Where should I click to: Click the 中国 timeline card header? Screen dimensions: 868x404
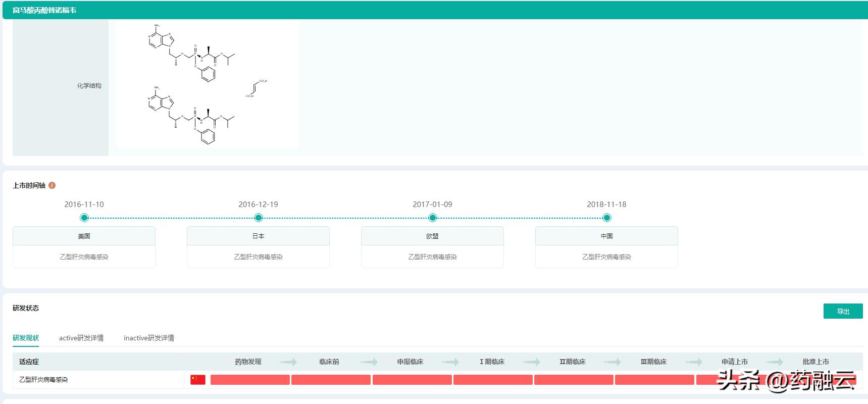tap(607, 236)
